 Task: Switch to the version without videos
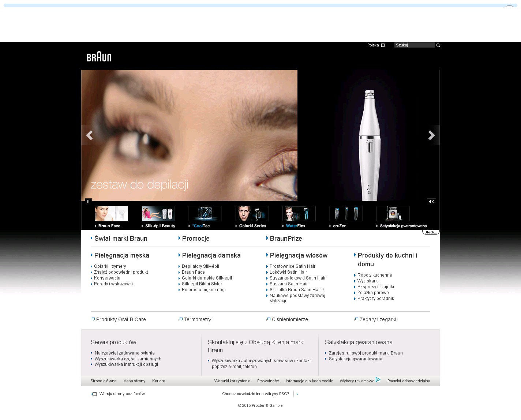point(122,394)
